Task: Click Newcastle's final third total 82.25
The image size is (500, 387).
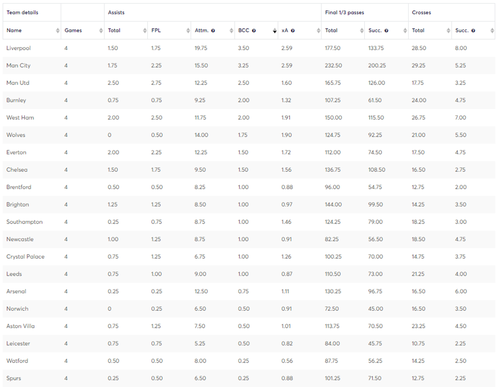Action: click(332, 239)
